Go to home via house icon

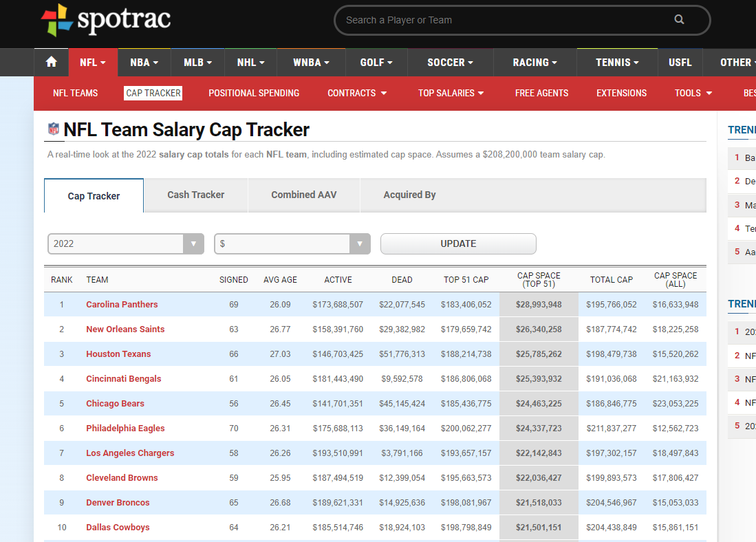coord(51,62)
